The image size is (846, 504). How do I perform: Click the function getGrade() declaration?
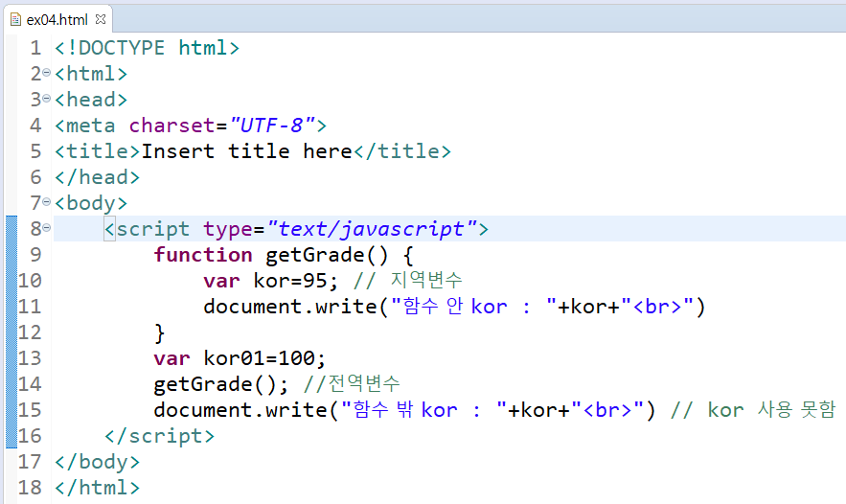[284, 255]
